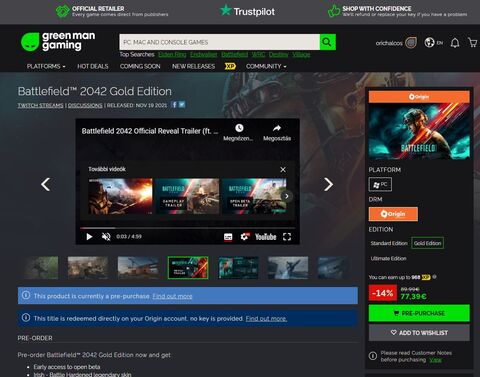Select Standard Edition
This screenshot has height=377, width=480.
[389, 243]
